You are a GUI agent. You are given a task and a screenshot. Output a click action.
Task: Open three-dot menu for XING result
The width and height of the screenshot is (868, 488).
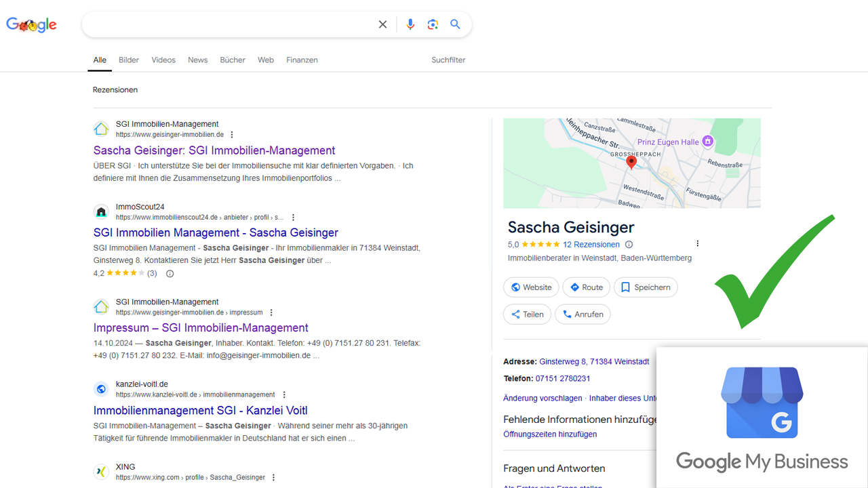[x=274, y=478]
